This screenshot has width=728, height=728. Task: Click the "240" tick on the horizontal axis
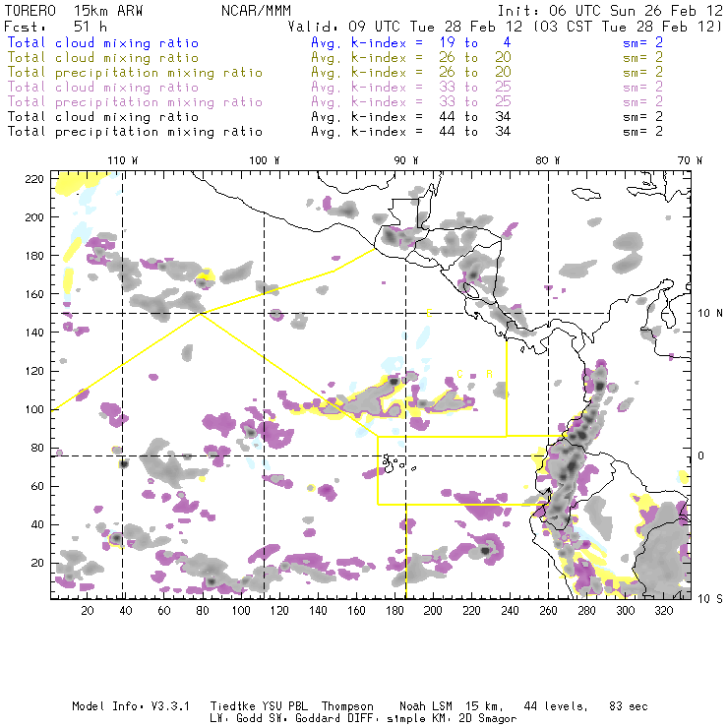[510, 611]
